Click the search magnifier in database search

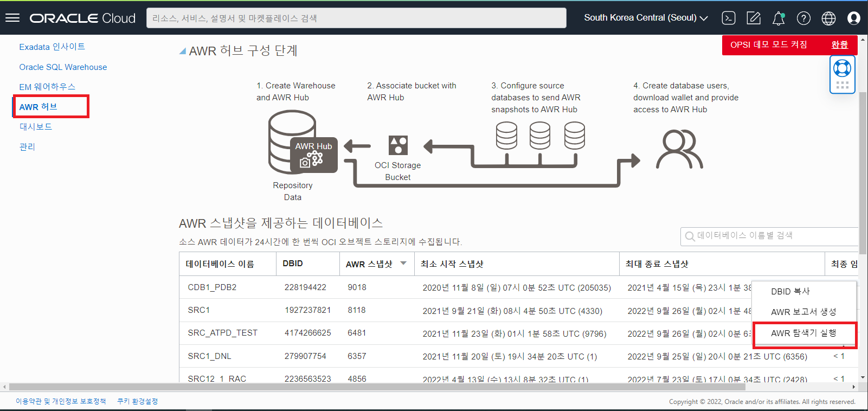tap(690, 236)
